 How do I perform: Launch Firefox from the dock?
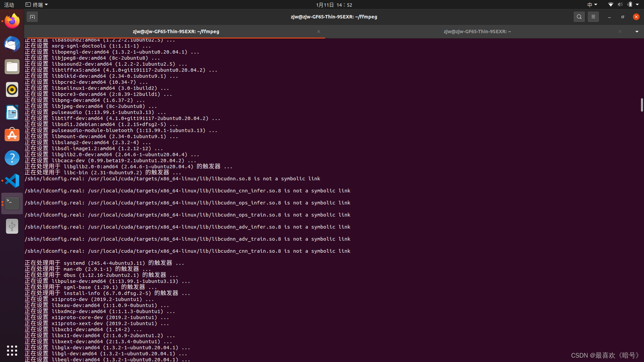point(12,21)
